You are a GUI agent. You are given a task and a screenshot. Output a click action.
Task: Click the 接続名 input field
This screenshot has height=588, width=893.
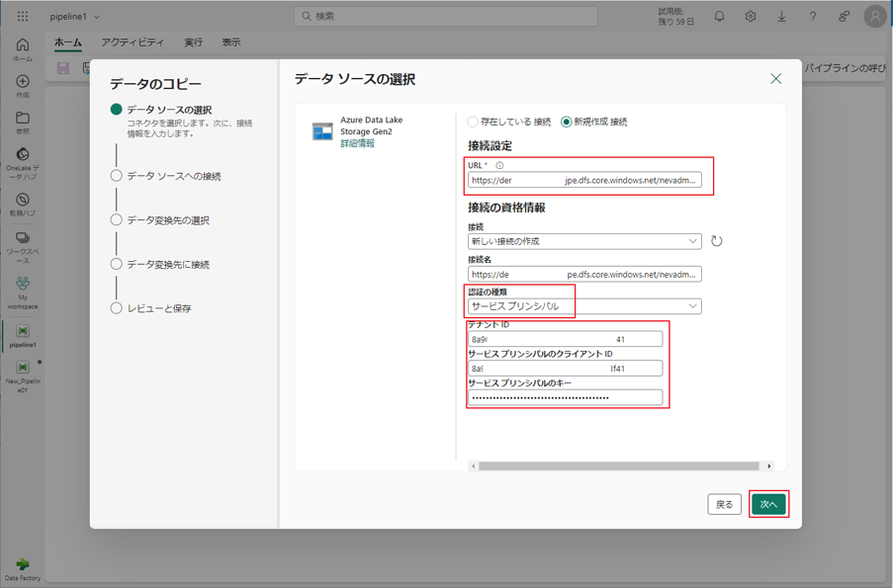[x=584, y=274]
